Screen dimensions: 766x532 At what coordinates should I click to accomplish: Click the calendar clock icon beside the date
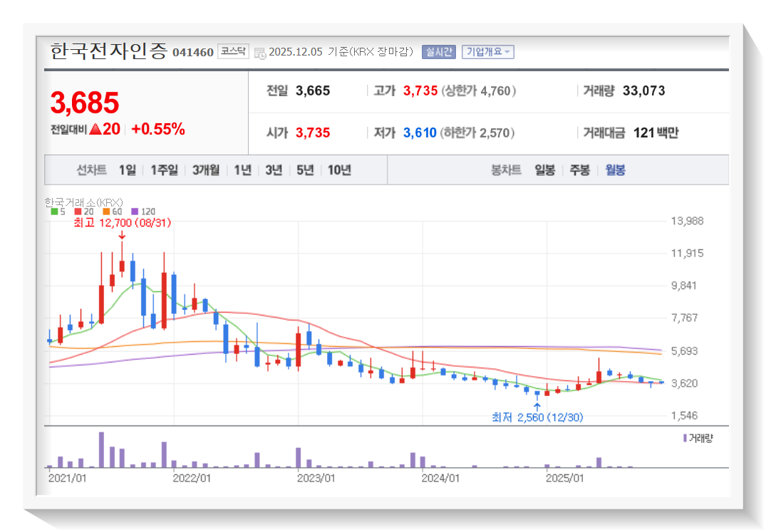pos(260,53)
